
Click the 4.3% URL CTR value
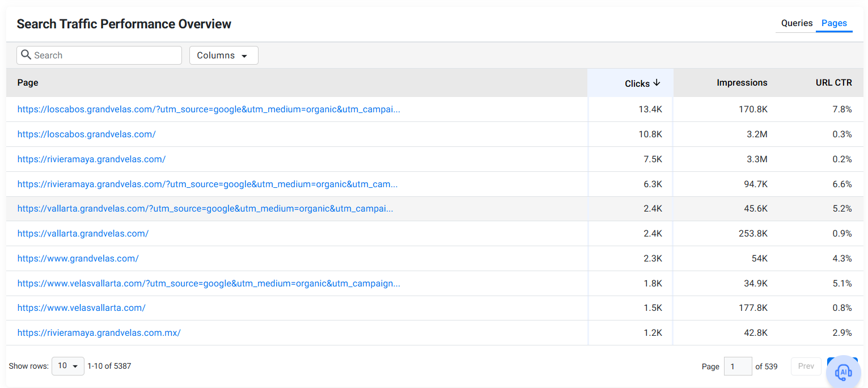click(x=842, y=259)
